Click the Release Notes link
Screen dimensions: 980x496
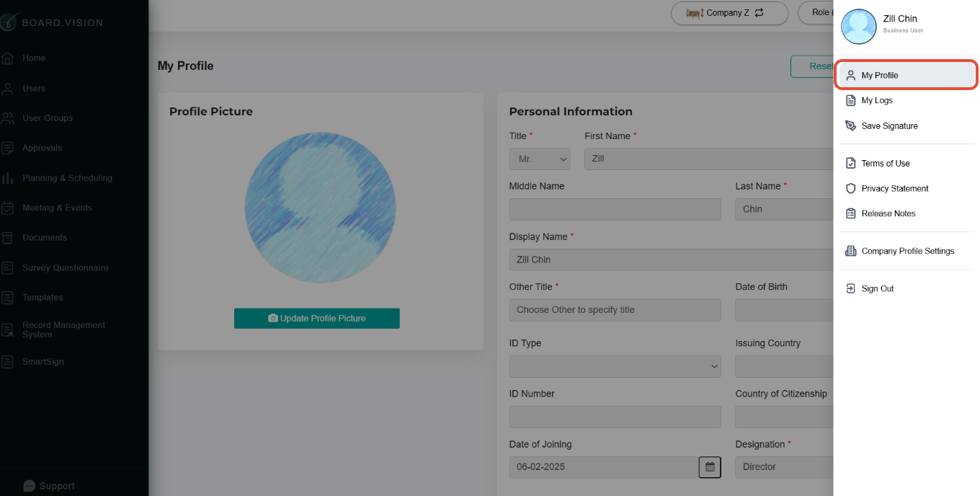click(888, 213)
